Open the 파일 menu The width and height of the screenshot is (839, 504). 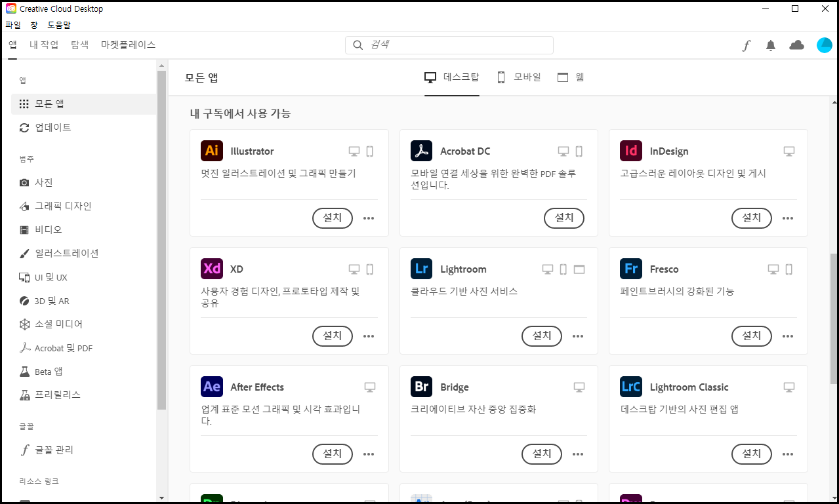tap(13, 25)
